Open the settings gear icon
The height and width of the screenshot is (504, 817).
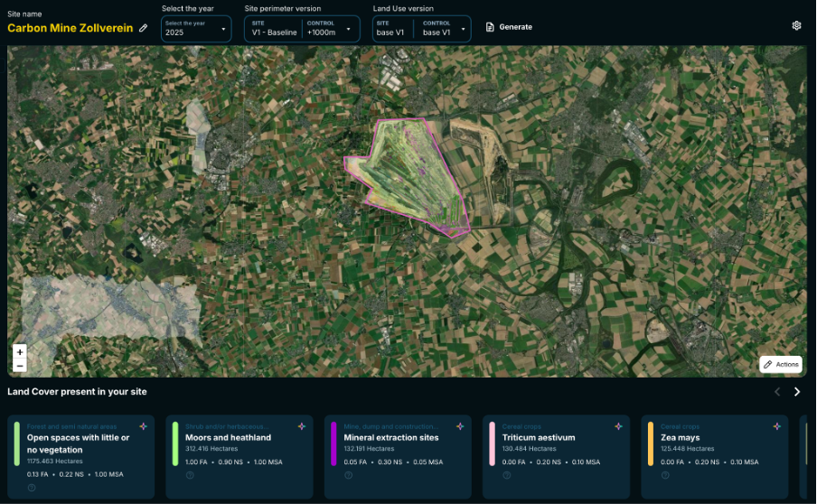tap(796, 26)
